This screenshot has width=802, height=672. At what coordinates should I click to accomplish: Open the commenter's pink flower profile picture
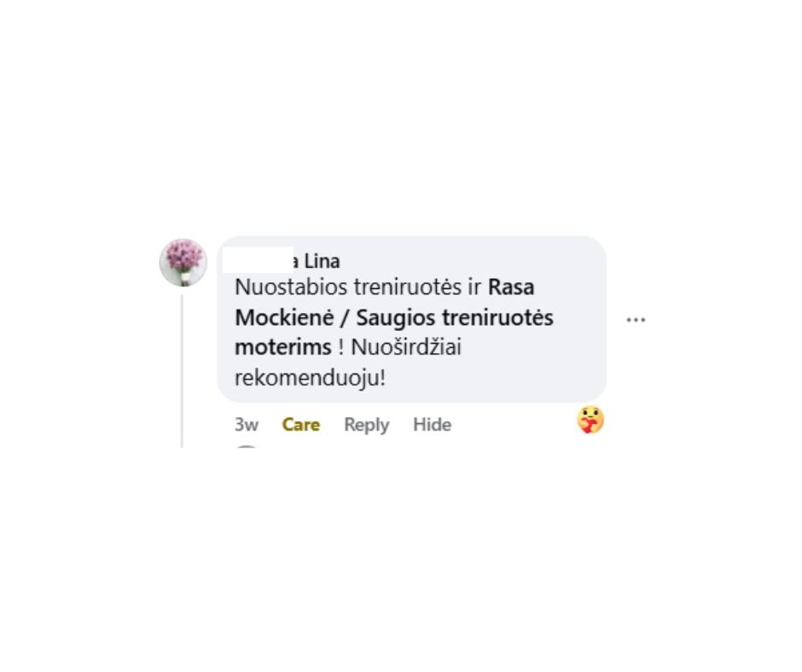pyautogui.click(x=183, y=263)
